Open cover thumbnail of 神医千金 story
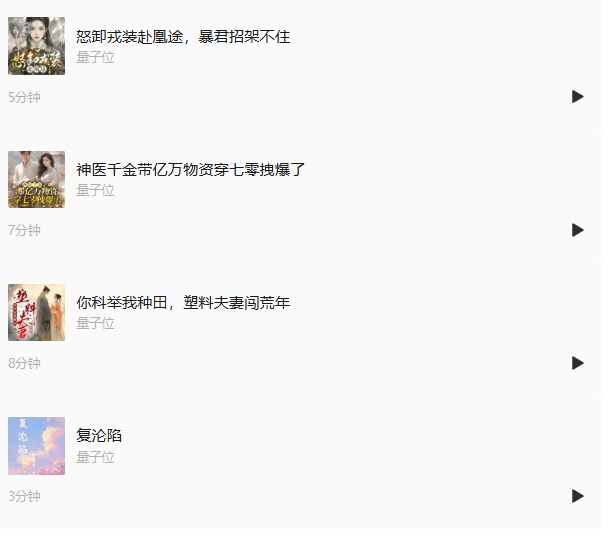 tap(36, 179)
